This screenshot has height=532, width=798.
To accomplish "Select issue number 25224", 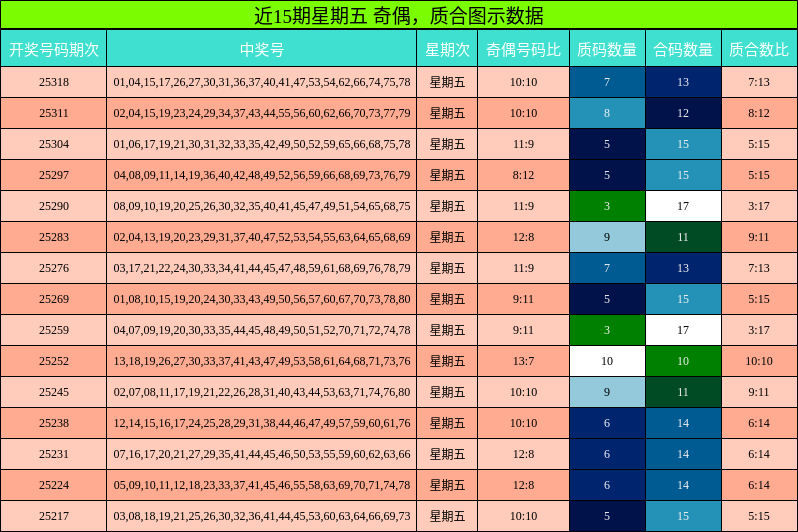I will [x=53, y=486].
